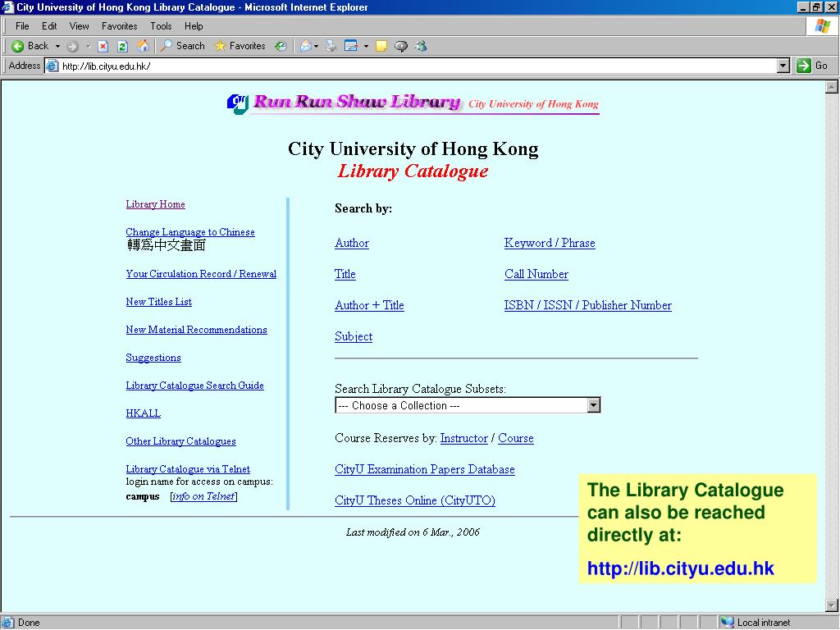Search by Keyword / Phrase link
The image size is (840, 630).
tap(550, 243)
